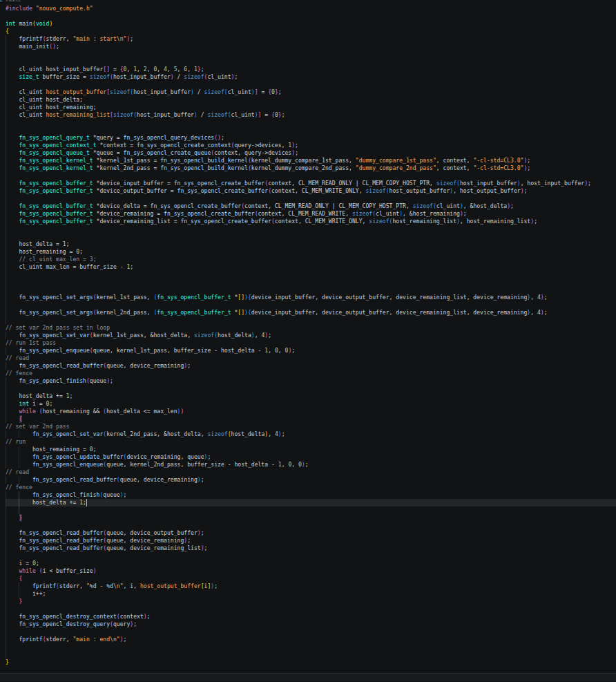Click the set_args(kernel_2nd_pass line

283,313
